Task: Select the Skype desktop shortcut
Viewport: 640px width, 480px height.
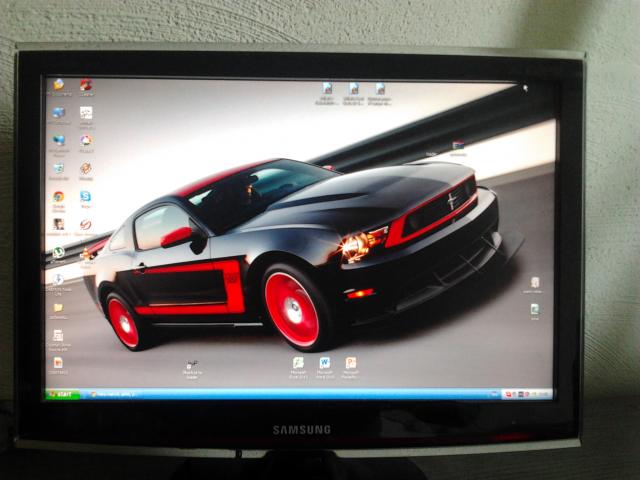Action: coord(86,197)
